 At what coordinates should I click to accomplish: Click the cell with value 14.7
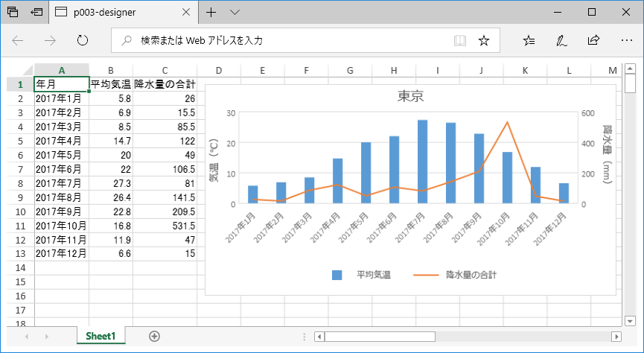111,141
